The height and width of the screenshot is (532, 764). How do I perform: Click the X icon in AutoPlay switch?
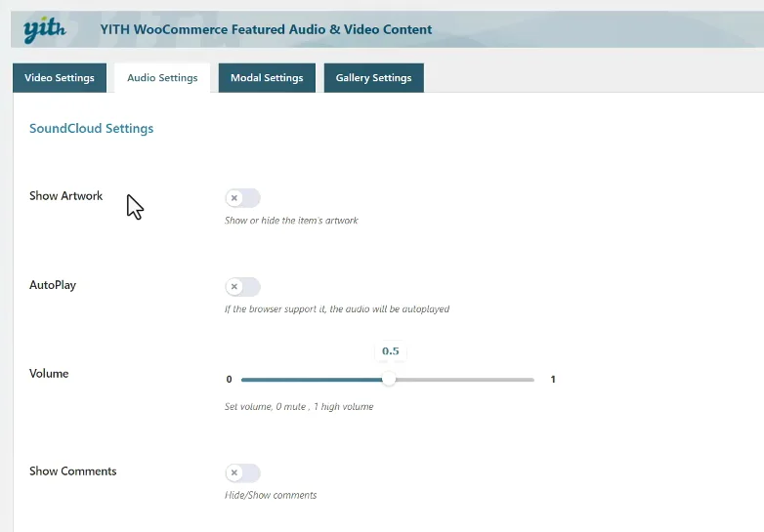coord(234,287)
